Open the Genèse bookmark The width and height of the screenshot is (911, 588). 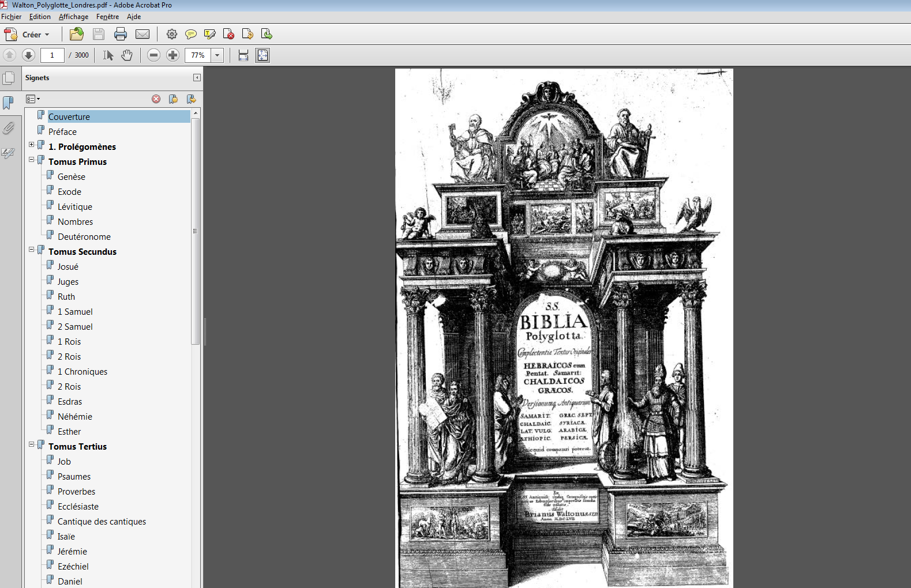(x=72, y=176)
